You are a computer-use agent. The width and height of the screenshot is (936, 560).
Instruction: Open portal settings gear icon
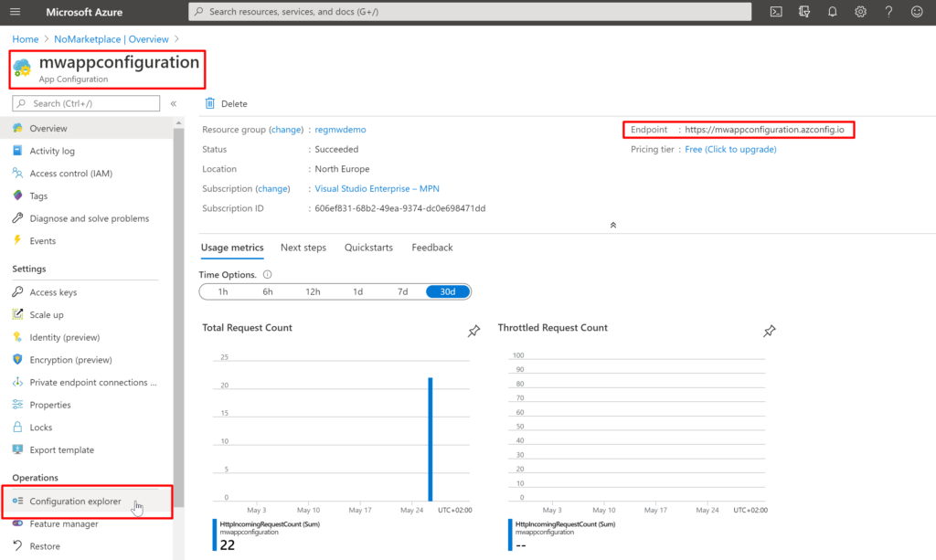coord(860,11)
